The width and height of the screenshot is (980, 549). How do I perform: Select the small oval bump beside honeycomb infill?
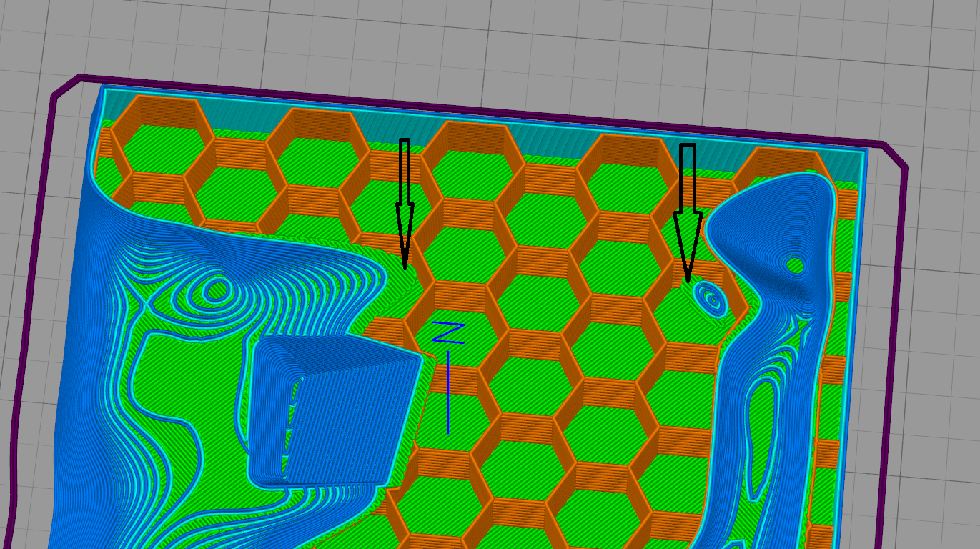711,298
